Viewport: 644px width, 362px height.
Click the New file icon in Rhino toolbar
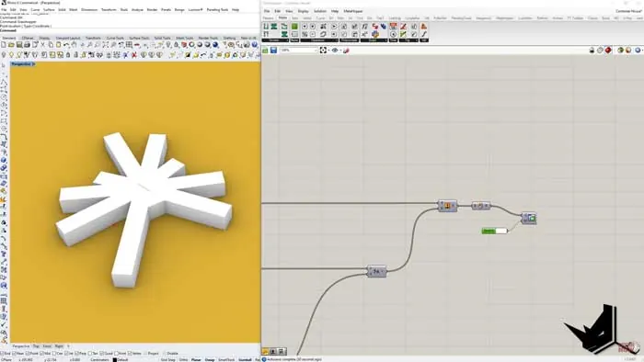pyautogui.click(x=4, y=44)
